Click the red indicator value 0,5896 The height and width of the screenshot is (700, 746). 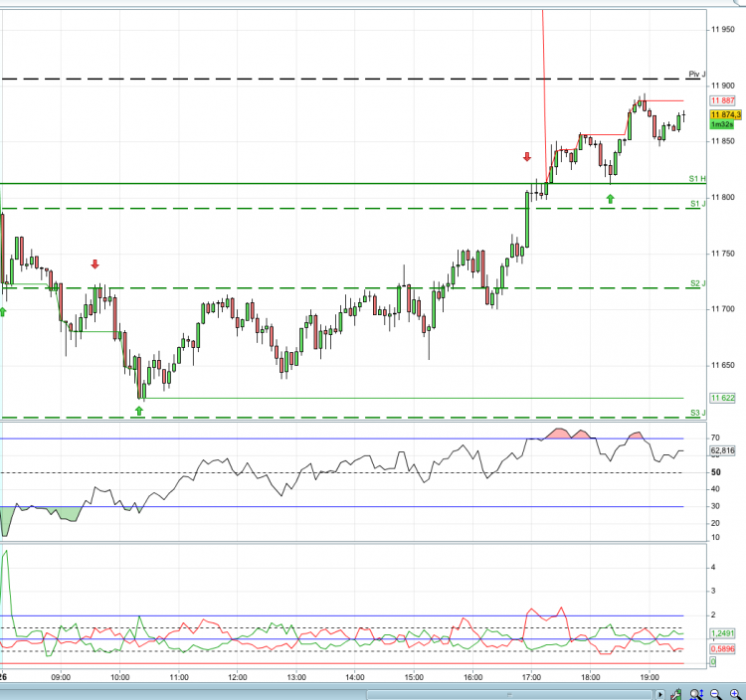(723, 648)
